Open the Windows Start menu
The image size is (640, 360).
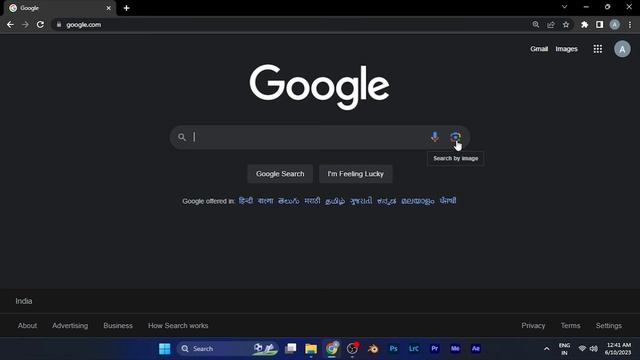(x=164, y=349)
